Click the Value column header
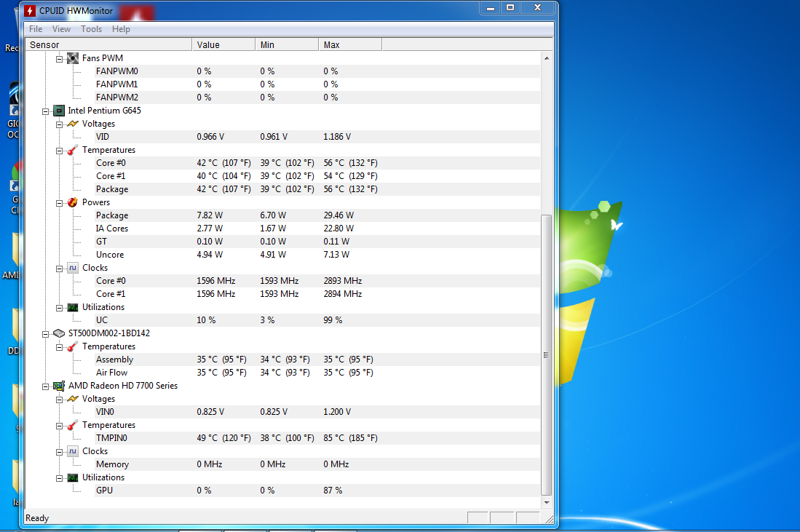The image size is (800, 532). point(223,45)
